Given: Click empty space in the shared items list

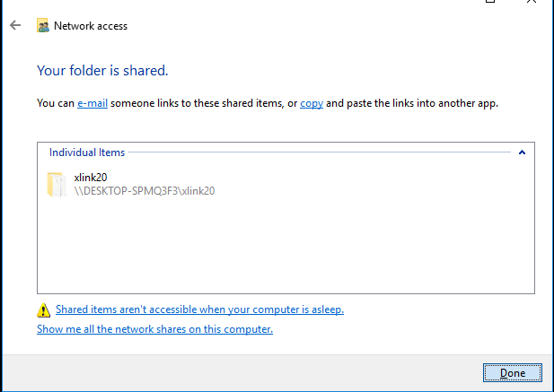Looking at the screenshot, I should tap(286, 247).
